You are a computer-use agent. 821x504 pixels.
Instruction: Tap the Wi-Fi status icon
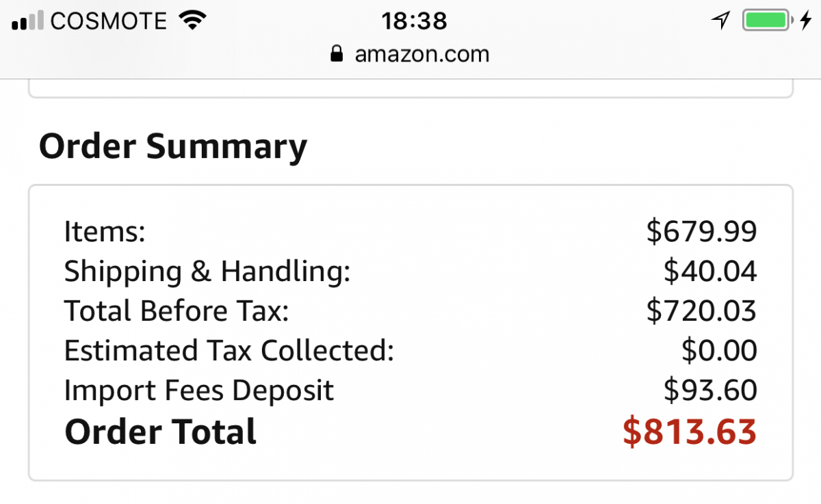(x=193, y=21)
